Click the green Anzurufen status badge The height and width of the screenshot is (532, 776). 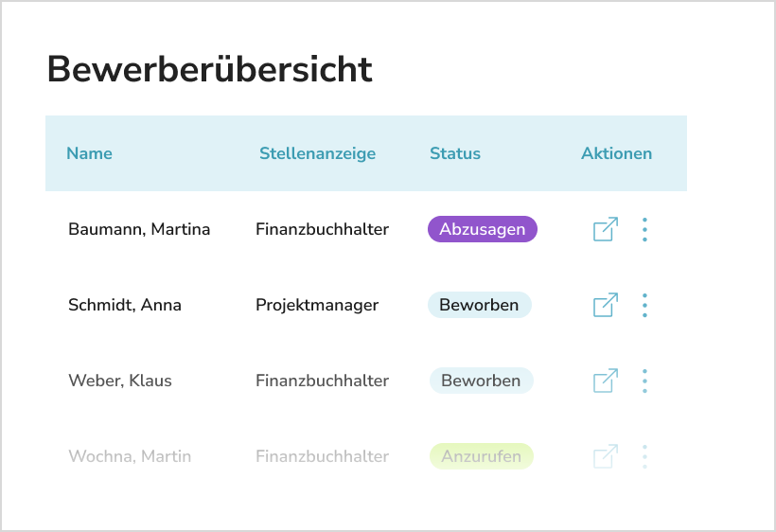point(481,456)
